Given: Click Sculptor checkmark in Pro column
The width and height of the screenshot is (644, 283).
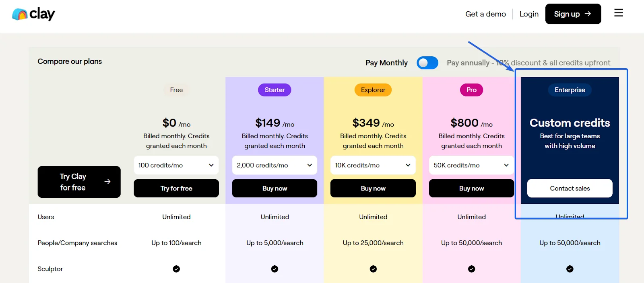Looking at the screenshot, I should [x=471, y=269].
